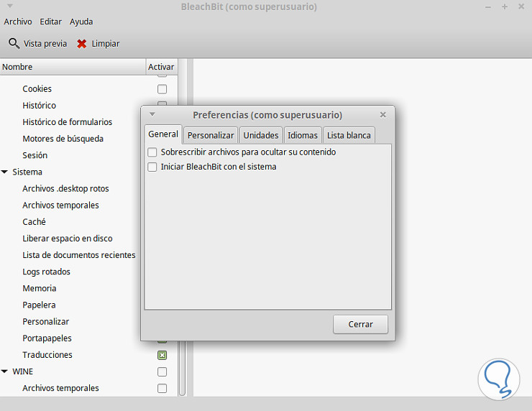
Task: Select Archivos .desktop rotos row
Action: tap(65, 188)
